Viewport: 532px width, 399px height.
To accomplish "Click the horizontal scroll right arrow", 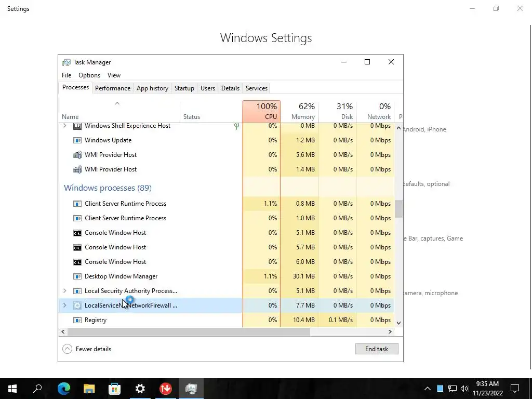I will 390,332.
